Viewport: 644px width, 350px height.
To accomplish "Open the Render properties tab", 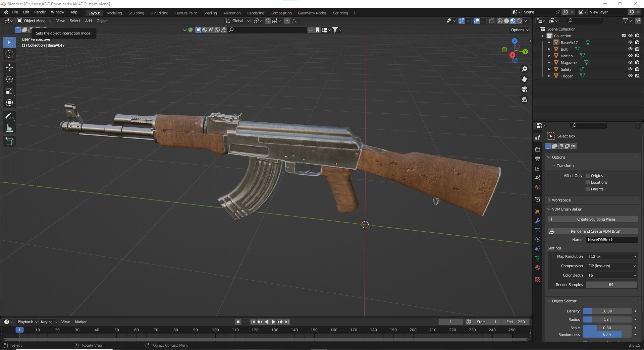I will (538, 149).
